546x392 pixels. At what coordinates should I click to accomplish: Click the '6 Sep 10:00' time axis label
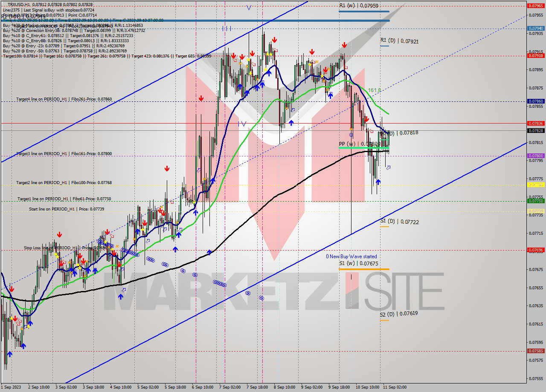point(202,387)
